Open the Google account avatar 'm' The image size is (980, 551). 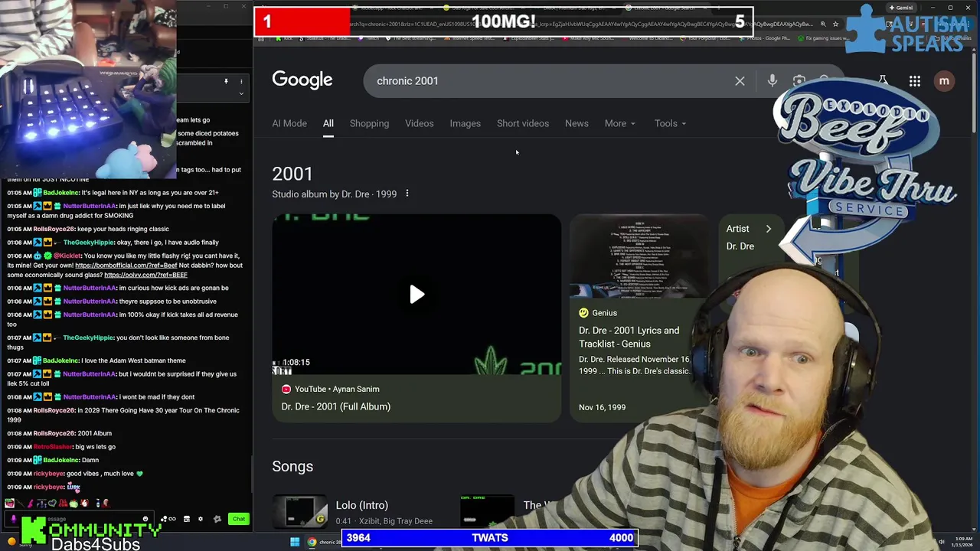coord(944,81)
